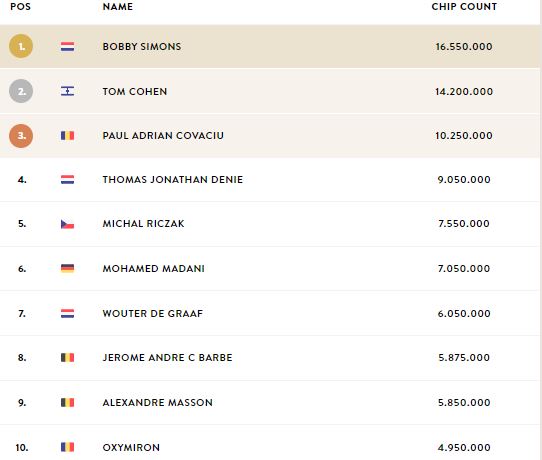Click Bobby Simons' chip count 16.550.000

464,47
